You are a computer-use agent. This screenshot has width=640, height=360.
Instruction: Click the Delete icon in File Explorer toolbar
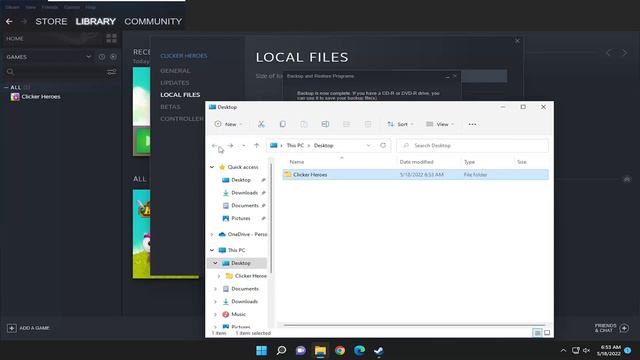tap(368, 124)
